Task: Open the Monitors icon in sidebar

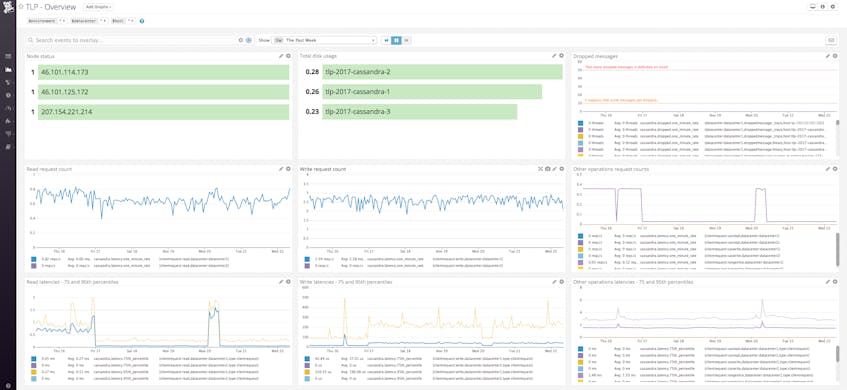Action: [x=8, y=95]
